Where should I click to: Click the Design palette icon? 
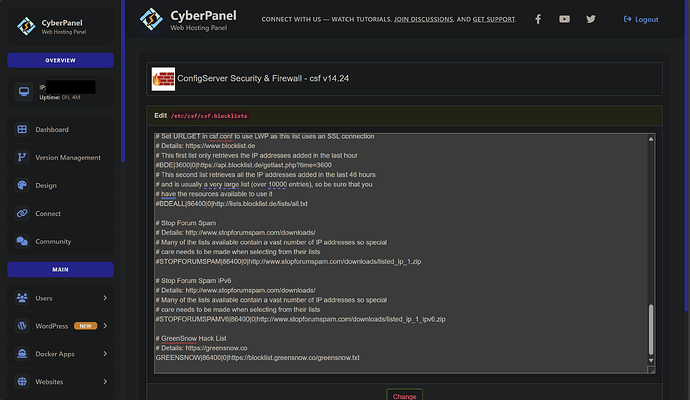(22, 185)
